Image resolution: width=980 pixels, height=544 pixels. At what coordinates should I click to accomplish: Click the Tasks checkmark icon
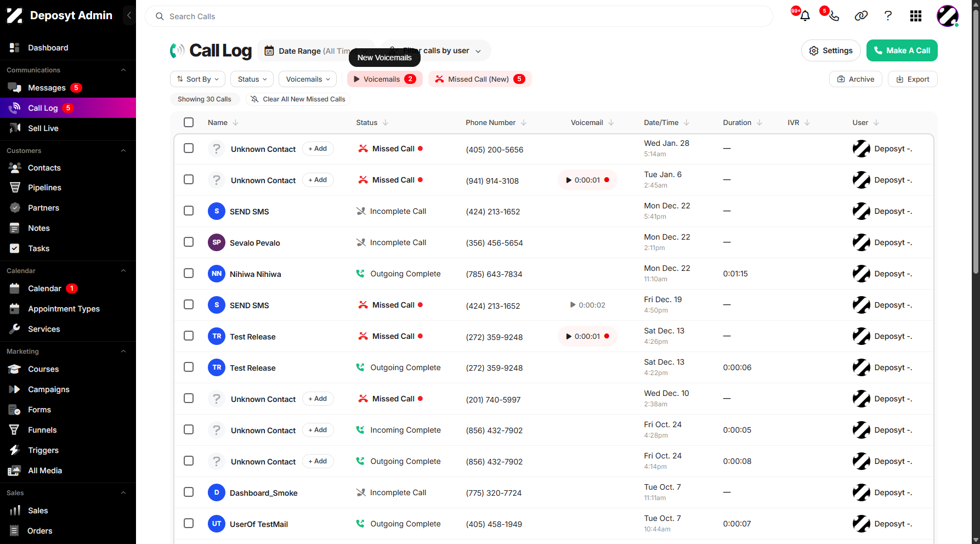[x=15, y=248]
